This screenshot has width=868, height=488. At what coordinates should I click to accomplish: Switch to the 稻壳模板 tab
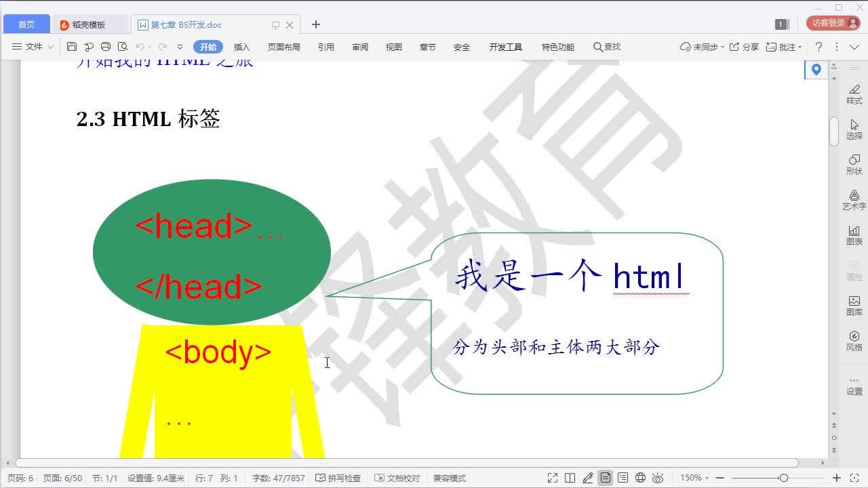point(89,24)
